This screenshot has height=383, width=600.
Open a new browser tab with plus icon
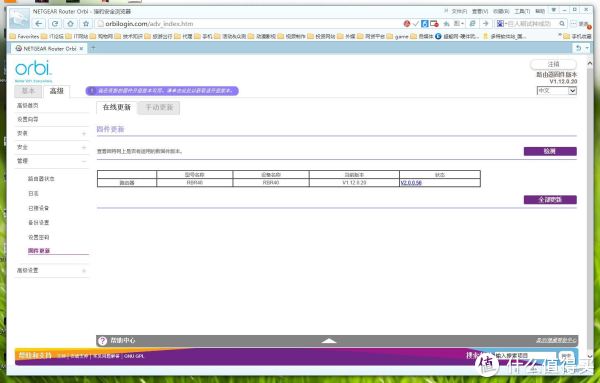click(93, 48)
